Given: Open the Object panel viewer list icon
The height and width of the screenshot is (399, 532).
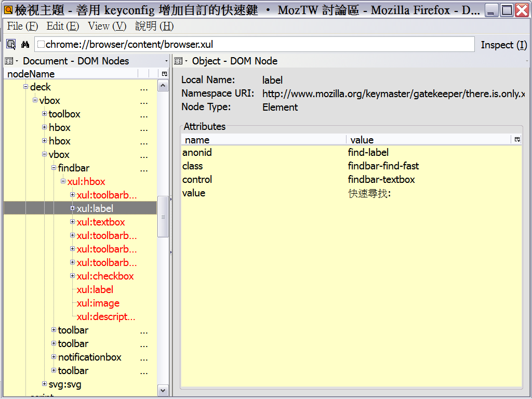Looking at the screenshot, I should click(179, 61).
